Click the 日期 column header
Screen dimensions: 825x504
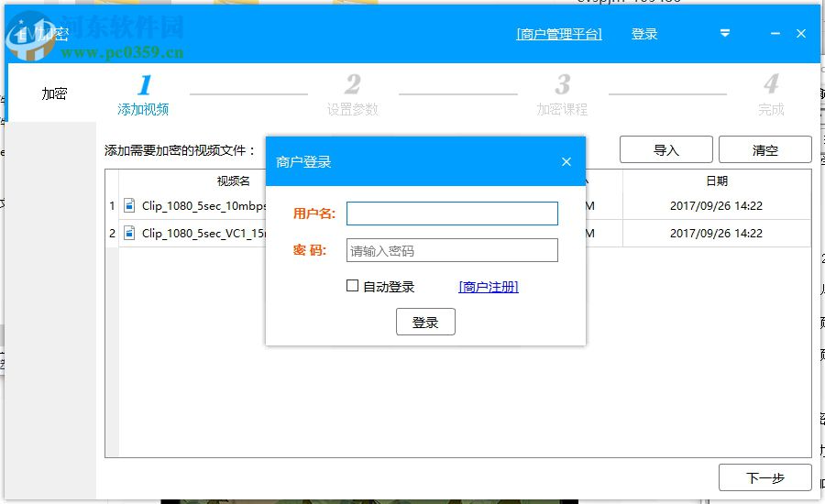[x=717, y=181]
